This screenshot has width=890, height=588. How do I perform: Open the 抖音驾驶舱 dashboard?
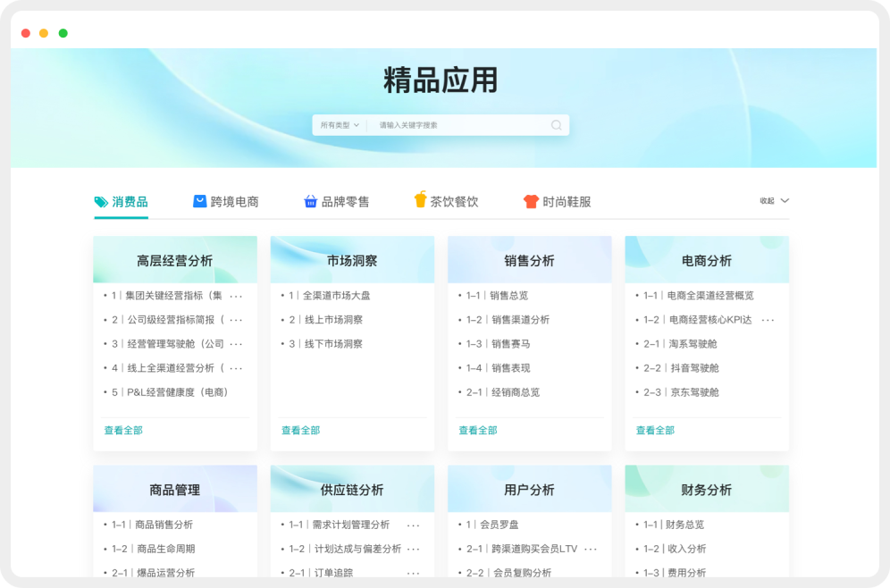click(x=694, y=368)
